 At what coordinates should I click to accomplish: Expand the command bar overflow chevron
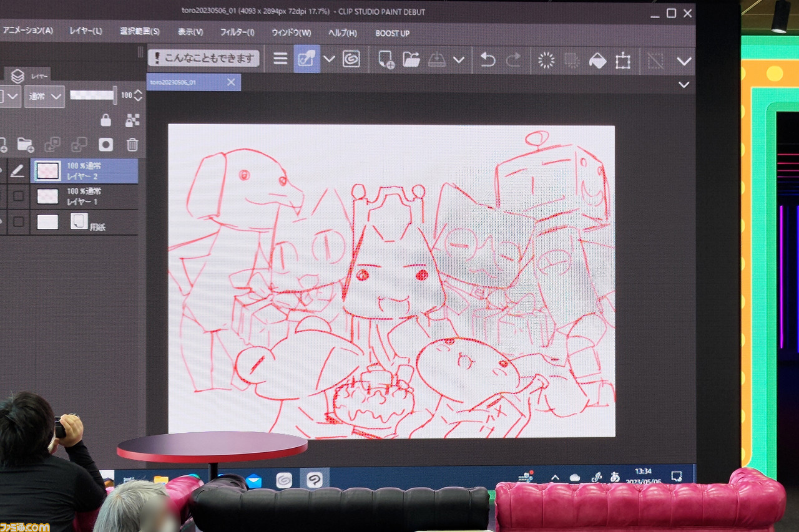684,61
